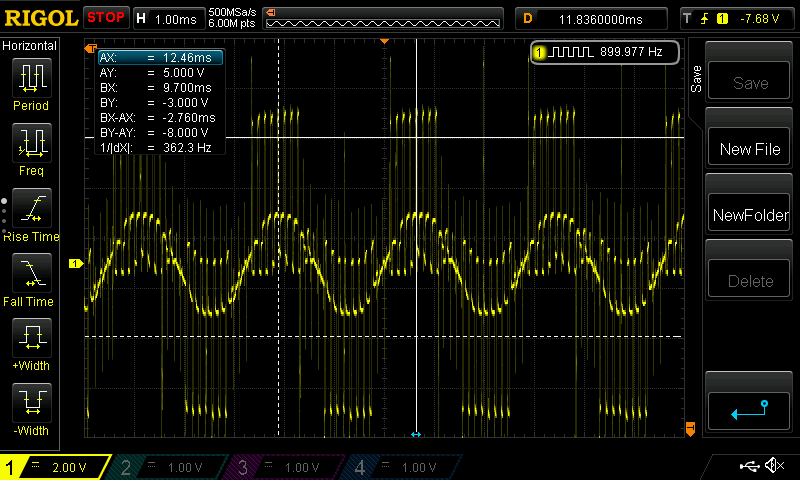Click the 500MSa/s sample rate readout
The height and width of the screenshot is (480, 800).
click(232, 12)
